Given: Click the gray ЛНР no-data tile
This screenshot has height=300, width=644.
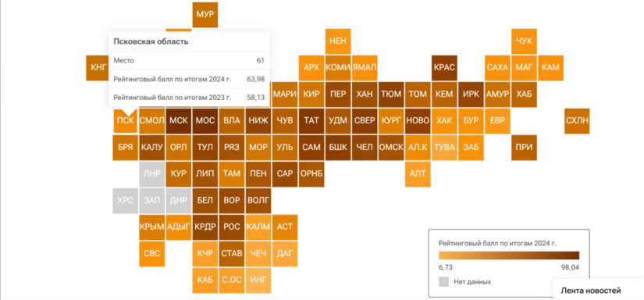Looking at the screenshot, I should point(152,174).
